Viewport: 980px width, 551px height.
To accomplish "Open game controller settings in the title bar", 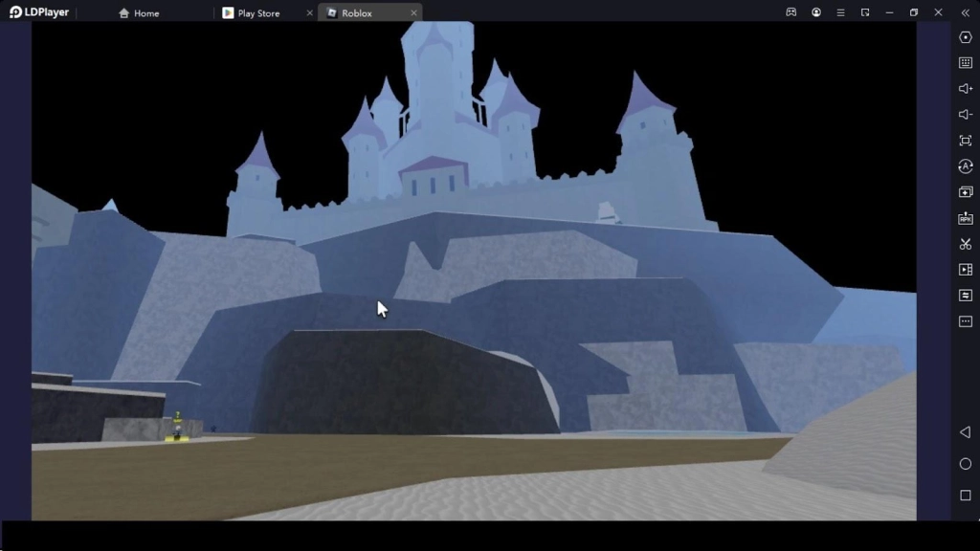I will tap(791, 11).
